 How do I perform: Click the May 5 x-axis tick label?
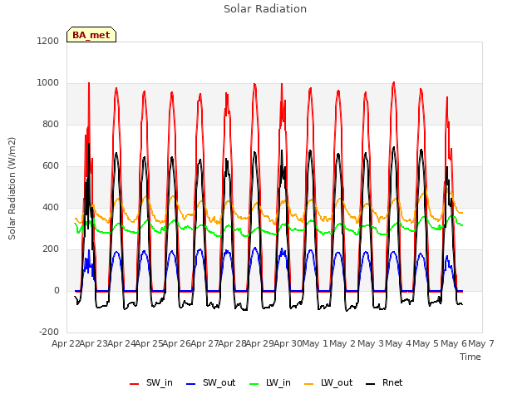click(x=426, y=343)
